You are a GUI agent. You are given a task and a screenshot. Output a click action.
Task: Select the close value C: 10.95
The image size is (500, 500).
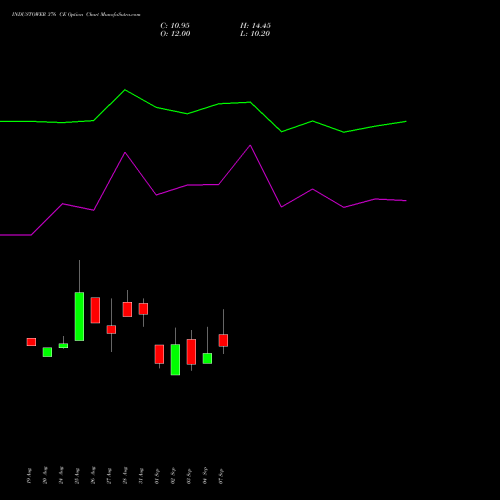[175, 26]
